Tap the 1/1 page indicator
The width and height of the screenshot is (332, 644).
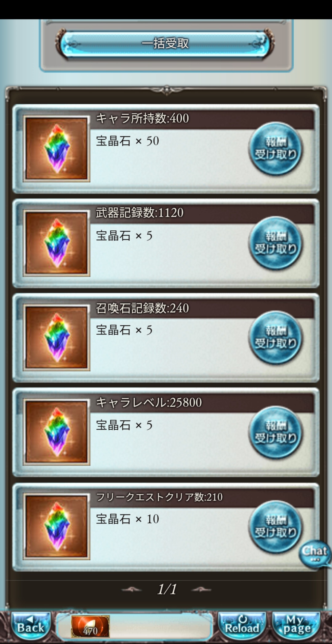[x=167, y=590]
